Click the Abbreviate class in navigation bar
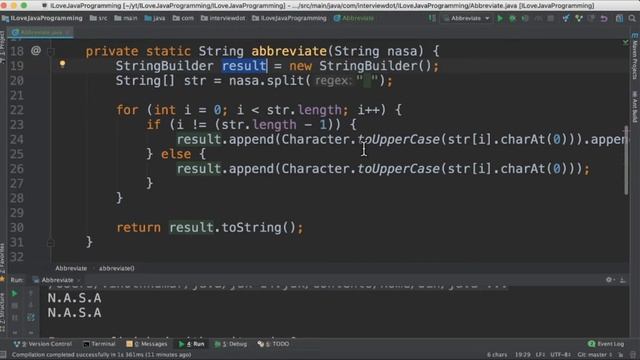Viewport: 640px width, 360px height. click(354, 18)
